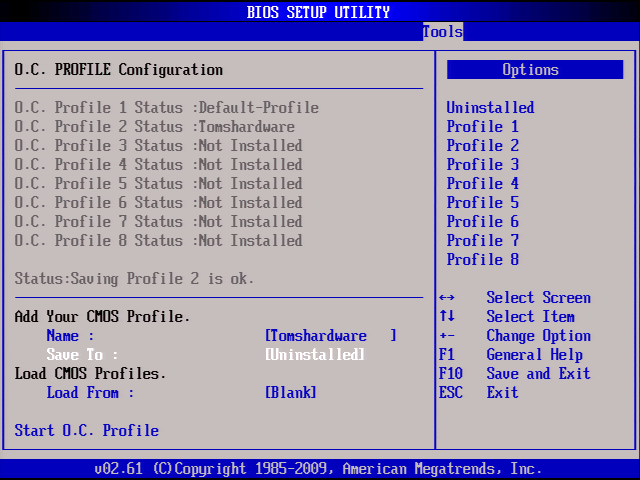
Task: Choose Profile 3 in Options list
Action: tap(482, 164)
